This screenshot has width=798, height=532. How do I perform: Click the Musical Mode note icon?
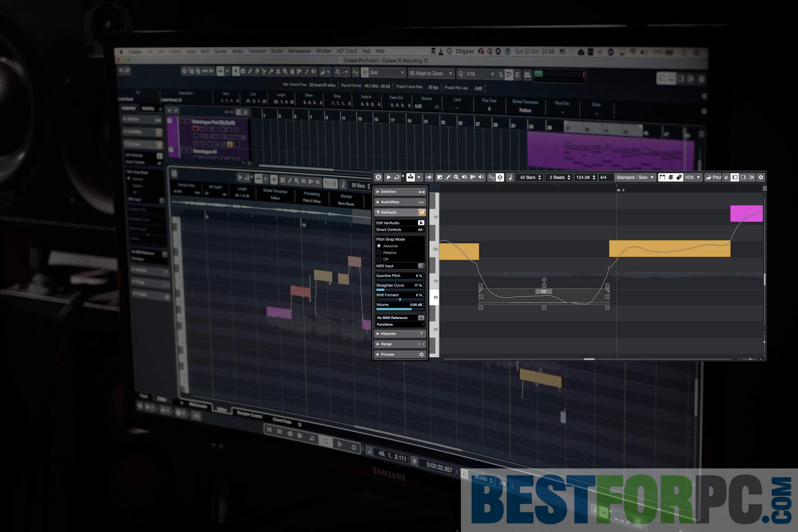coord(510,177)
